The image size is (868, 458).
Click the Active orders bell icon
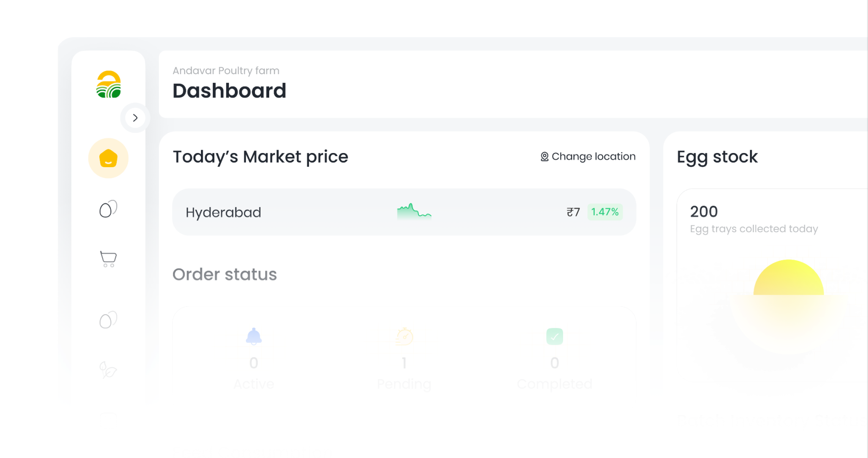click(254, 336)
